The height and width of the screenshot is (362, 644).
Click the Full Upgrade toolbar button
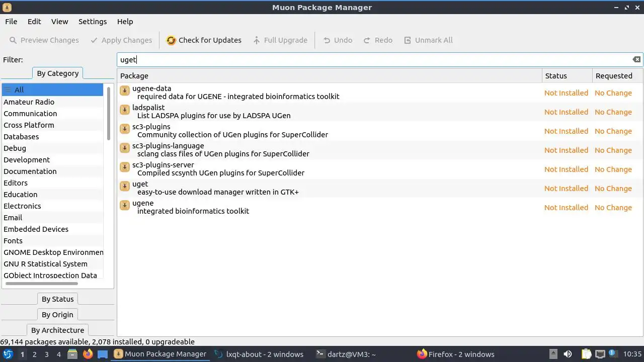coord(280,40)
